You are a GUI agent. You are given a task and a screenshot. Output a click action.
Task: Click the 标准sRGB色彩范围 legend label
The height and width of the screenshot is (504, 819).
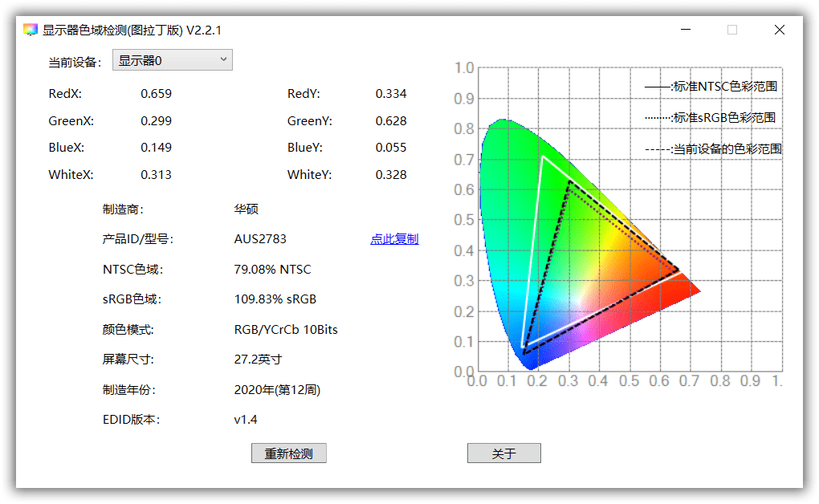[723, 116]
